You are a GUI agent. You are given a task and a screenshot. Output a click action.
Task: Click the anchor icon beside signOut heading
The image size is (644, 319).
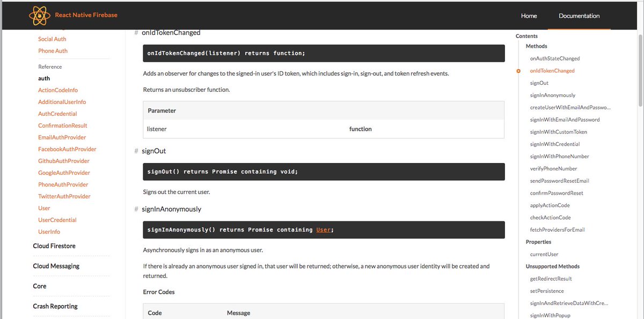click(135, 151)
